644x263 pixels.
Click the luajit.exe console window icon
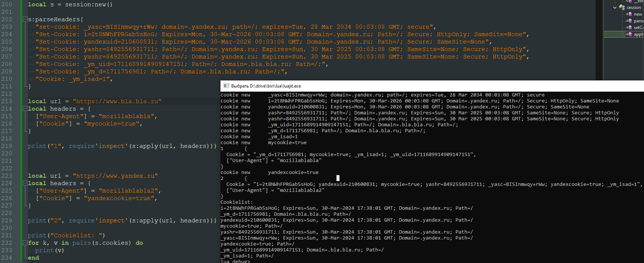[226, 86]
